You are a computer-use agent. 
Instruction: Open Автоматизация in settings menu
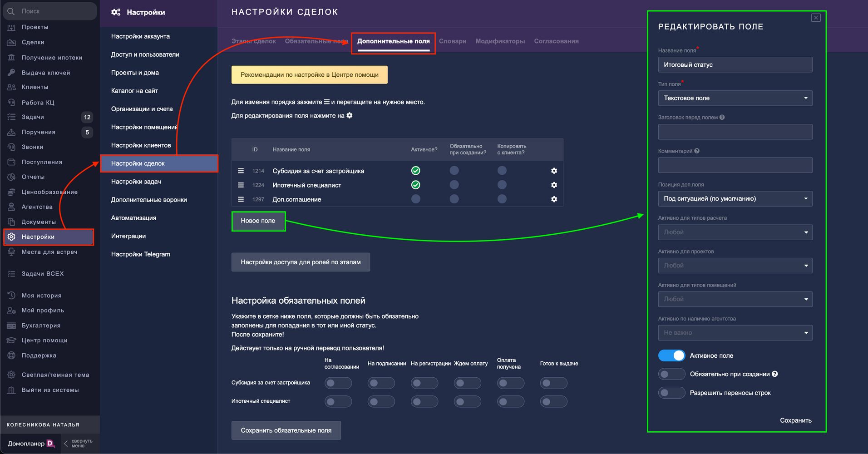coord(133,218)
